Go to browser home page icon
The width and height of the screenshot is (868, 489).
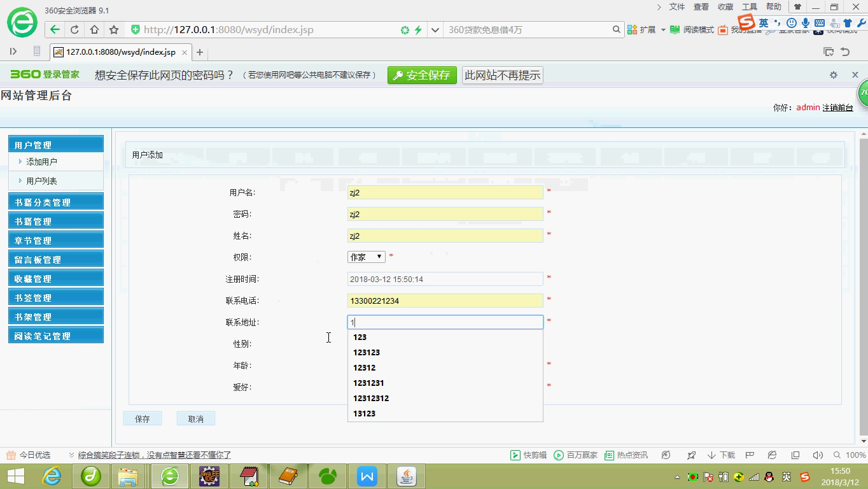tap(94, 29)
